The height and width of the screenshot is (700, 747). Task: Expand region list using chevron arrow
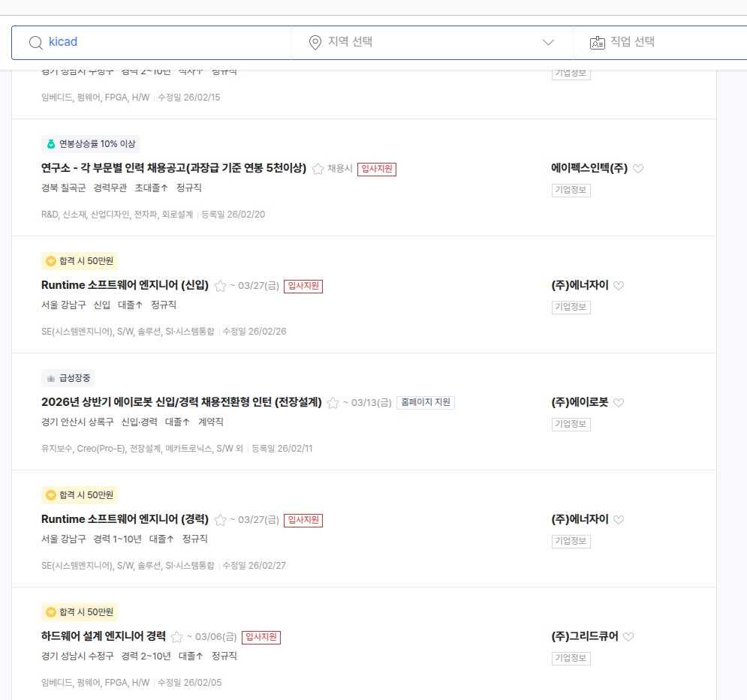[x=548, y=43]
